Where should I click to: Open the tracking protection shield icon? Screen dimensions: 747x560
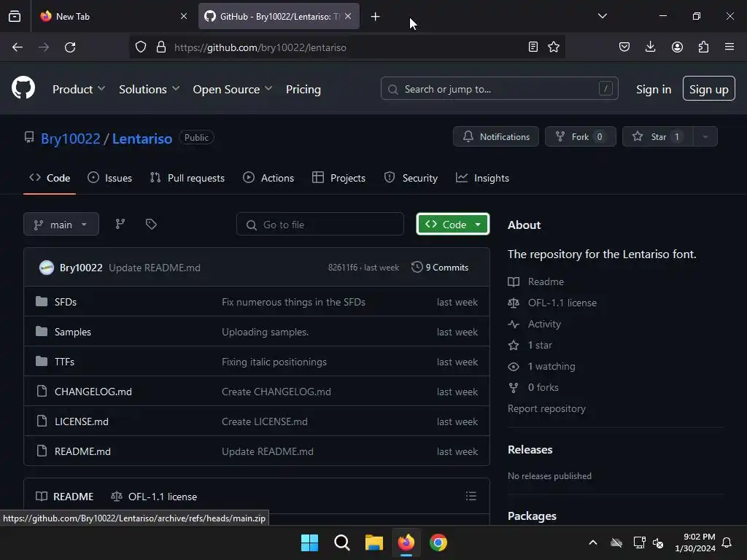coord(141,47)
